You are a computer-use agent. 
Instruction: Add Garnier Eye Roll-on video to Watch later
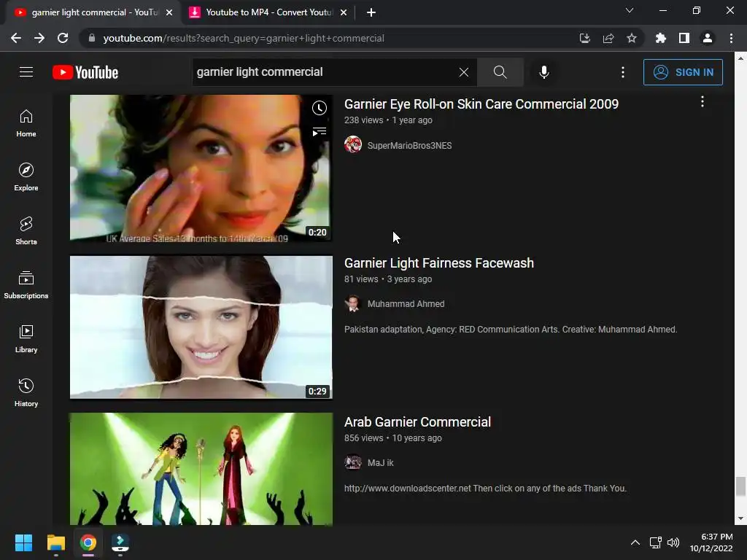320,108
